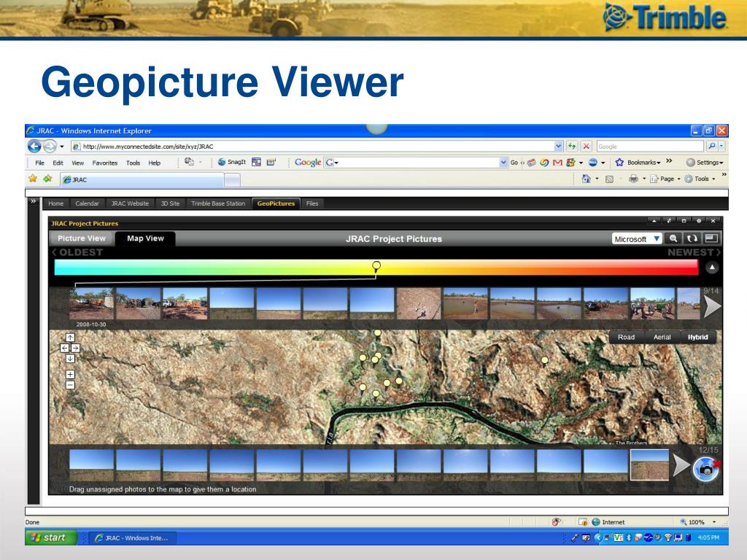Jump to OLDEST photos on the timeline
Screen dimensions: 747x560
[x=77, y=252]
